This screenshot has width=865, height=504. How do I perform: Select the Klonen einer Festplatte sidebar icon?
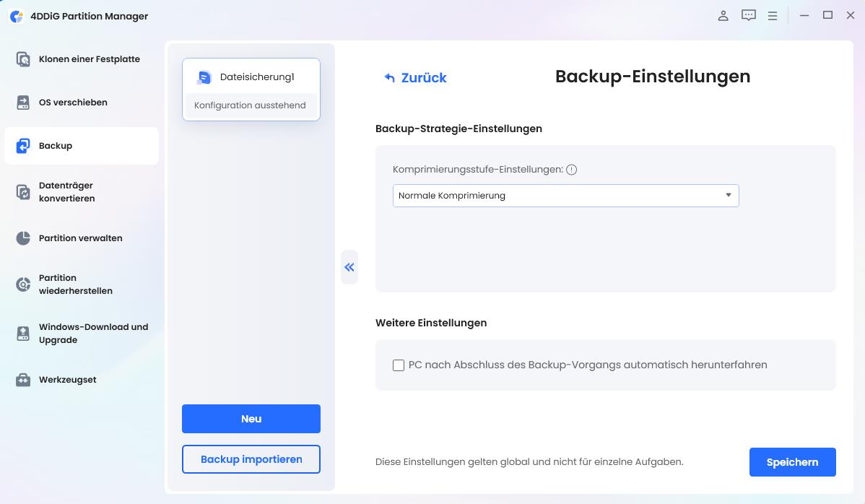(x=23, y=58)
